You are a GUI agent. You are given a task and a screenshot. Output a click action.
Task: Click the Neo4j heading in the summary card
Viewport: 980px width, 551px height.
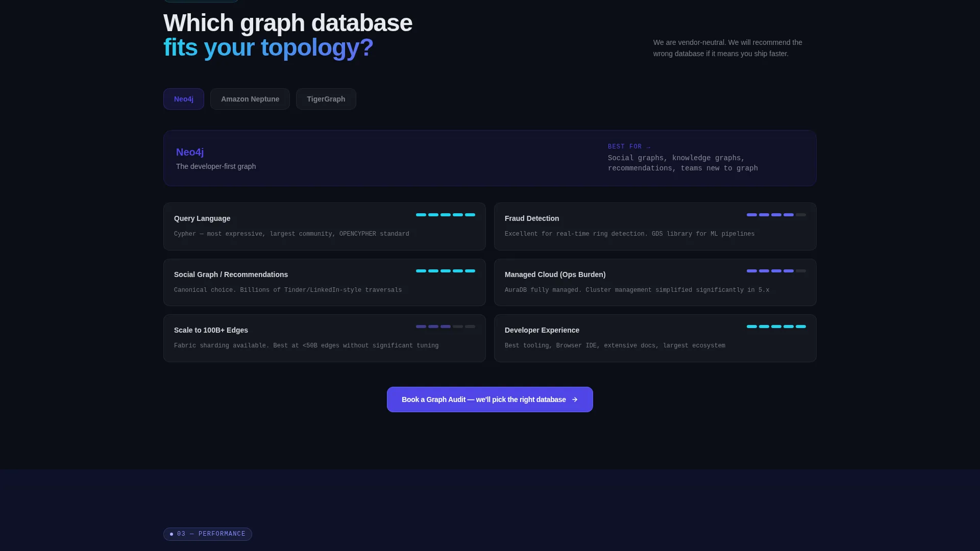click(x=190, y=152)
